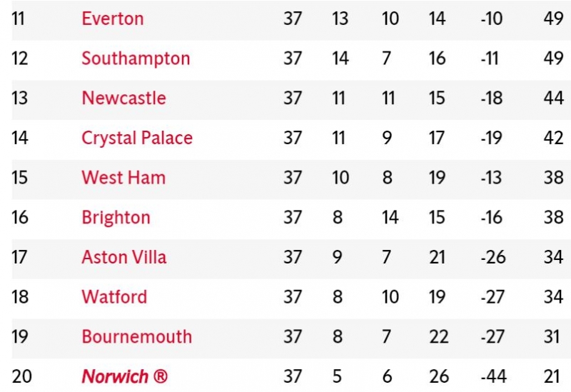The width and height of the screenshot is (571, 392).
Task: Click Norwich's -44 goal difference
Action: pos(493,376)
